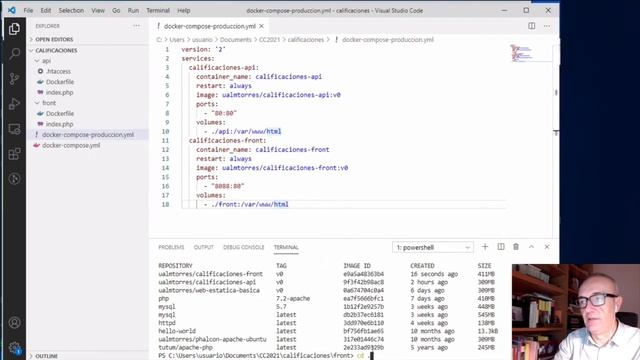
Task: Open Remote Explorer view
Action: [x=14, y=129]
